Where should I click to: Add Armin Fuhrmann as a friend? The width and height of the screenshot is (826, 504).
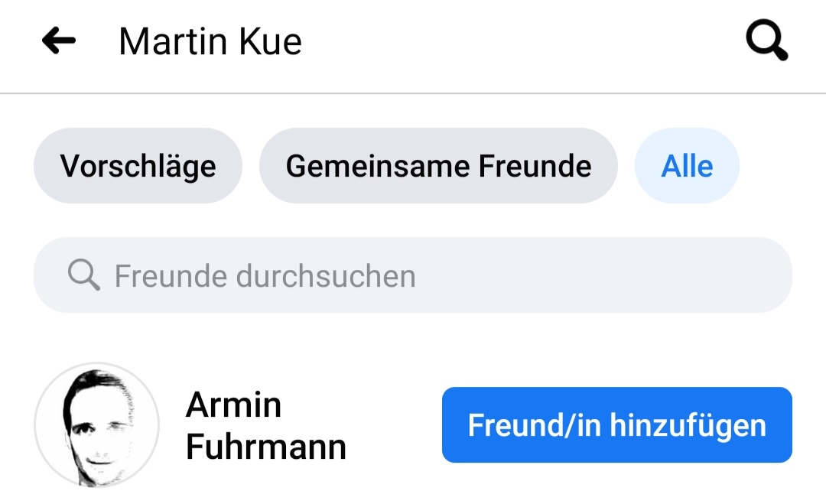pos(616,425)
